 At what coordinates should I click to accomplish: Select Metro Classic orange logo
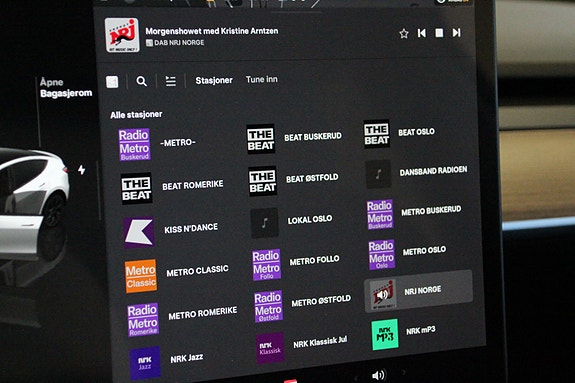pyautogui.click(x=141, y=276)
